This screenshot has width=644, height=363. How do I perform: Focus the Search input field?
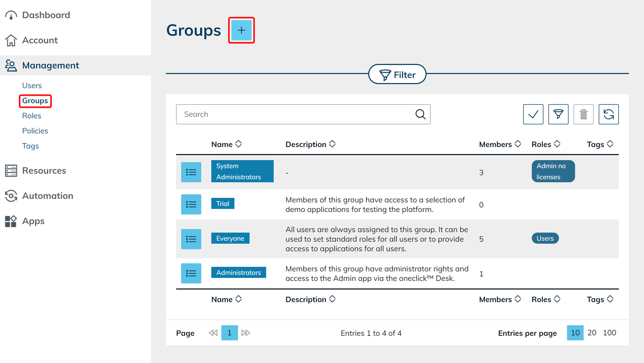click(303, 114)
